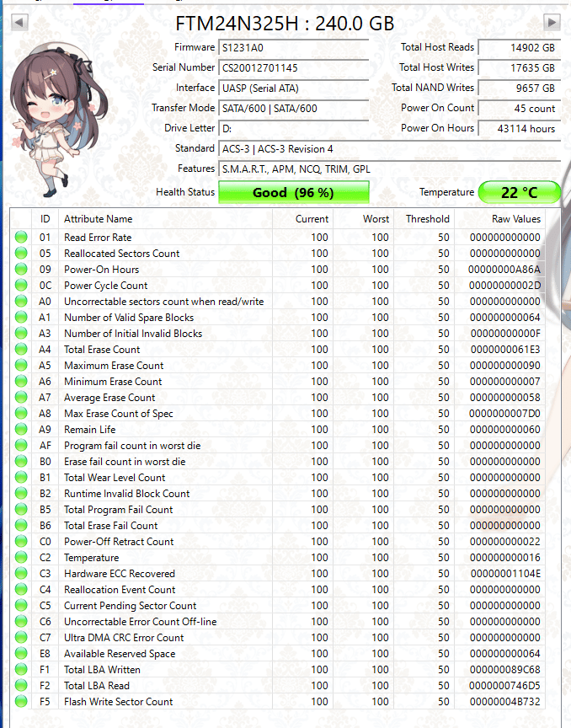Image resolution: width=571 pixels, height=728 pixels.
Task: Select the Transfer Mode field SATA/600
Action: pos(293,108)
